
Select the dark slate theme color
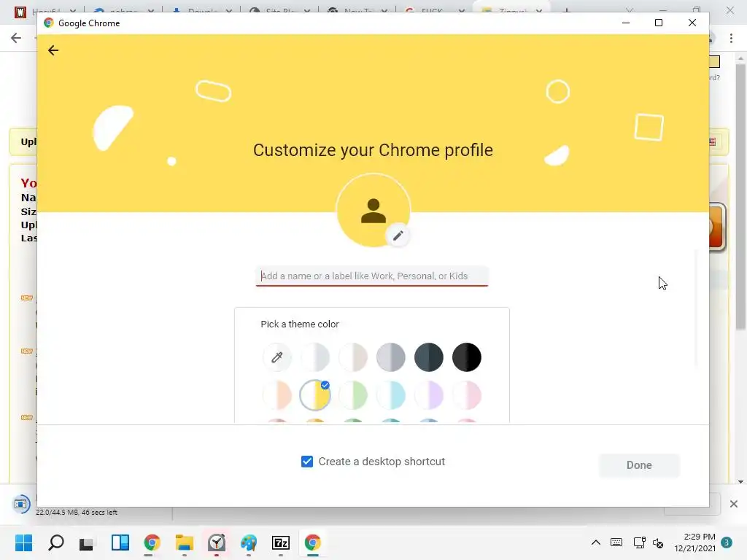[x=429, y=357]
